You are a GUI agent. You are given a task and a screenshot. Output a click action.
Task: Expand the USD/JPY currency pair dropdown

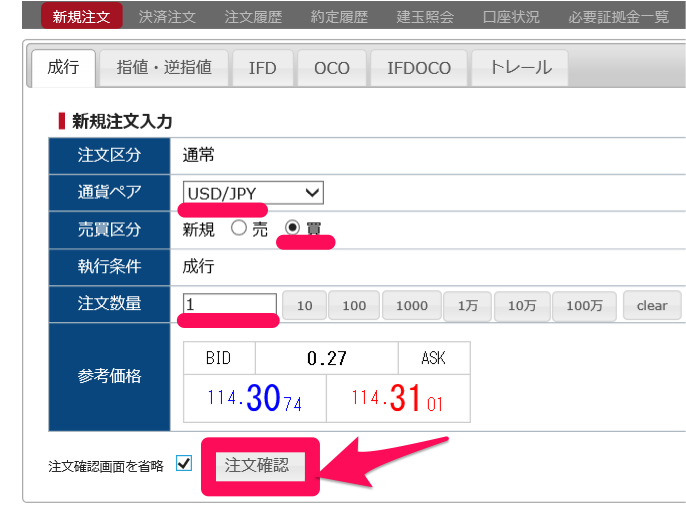pyautogui.click(x=253, y=193)
